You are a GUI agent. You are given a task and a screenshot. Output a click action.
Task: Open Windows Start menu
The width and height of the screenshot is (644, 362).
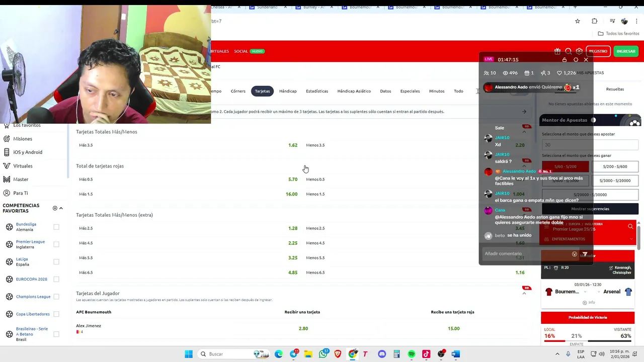coord(189,354)
